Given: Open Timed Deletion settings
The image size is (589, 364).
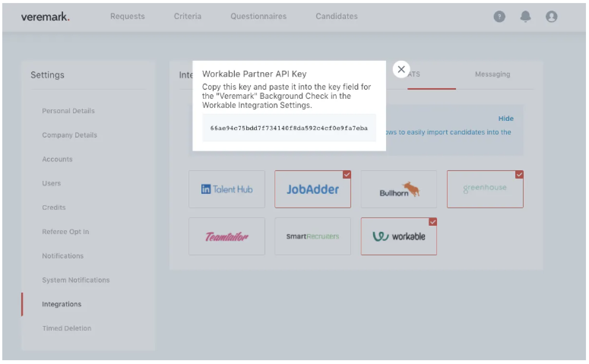Looking at the screenshot, I should coord(67,328).
